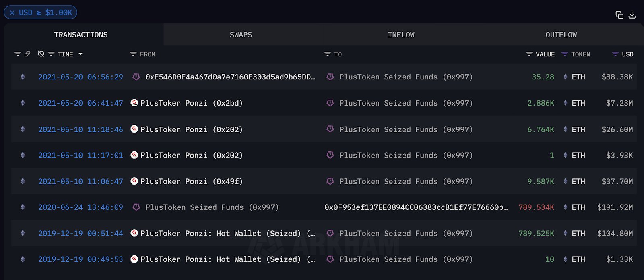Click the copy icon at top right
Image resolution: width=644 pixels, height=280 pixels.
pos(619,15)
